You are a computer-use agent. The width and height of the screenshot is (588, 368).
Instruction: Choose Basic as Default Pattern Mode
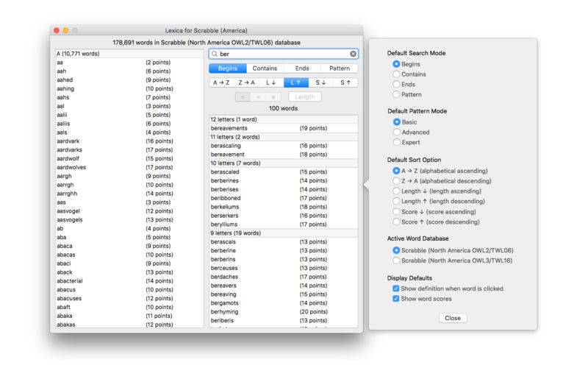[x=396, y=122]
